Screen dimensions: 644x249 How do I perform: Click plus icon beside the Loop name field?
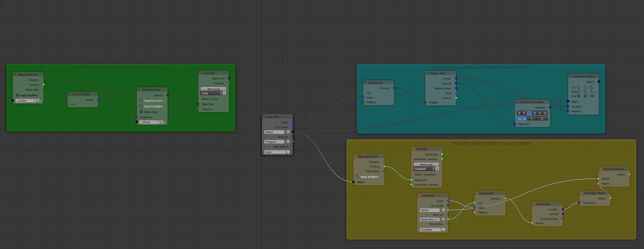pyautogui.click(x=288, y=152)
